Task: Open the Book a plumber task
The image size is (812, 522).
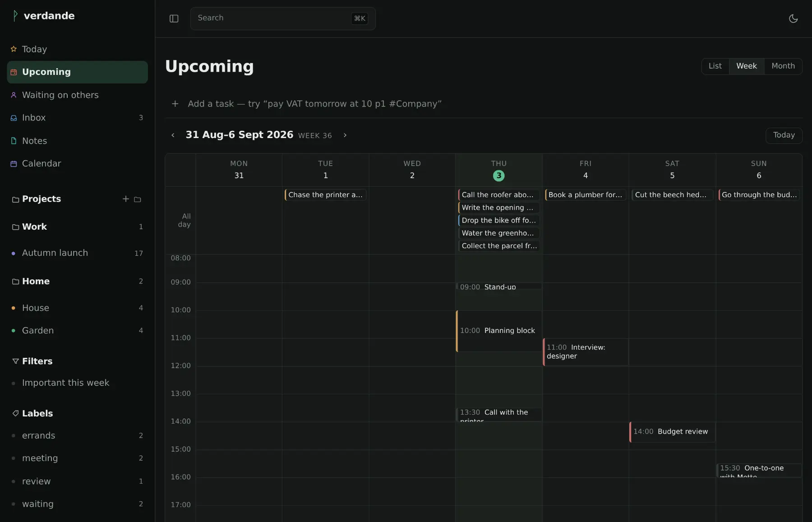Action: coord(585,195)
